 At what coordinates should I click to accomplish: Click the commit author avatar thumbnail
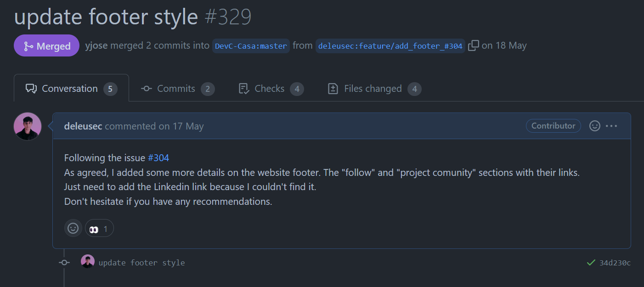[88, 262]
